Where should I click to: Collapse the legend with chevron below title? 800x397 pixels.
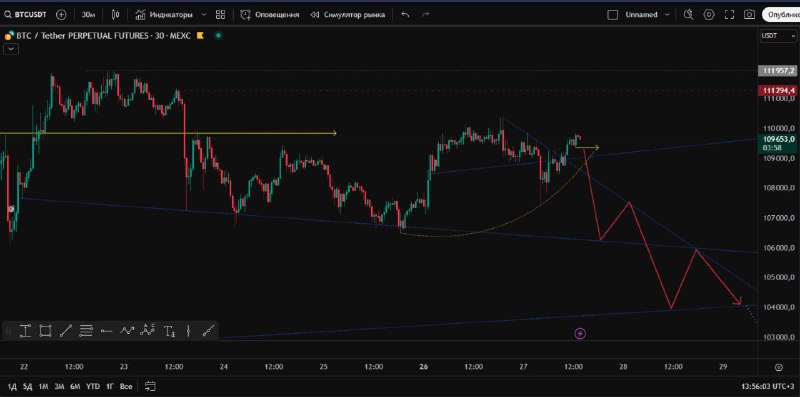click(x=11, y=49)
